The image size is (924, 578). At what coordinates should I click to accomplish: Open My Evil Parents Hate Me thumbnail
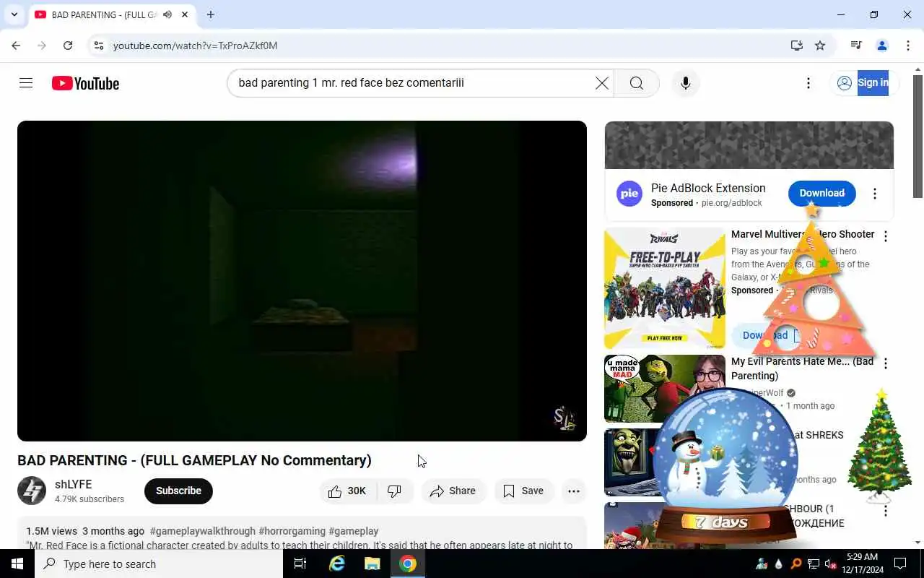coord(665,389)
